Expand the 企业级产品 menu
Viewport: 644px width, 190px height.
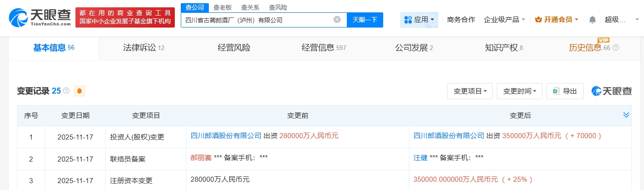pos(504,20)
